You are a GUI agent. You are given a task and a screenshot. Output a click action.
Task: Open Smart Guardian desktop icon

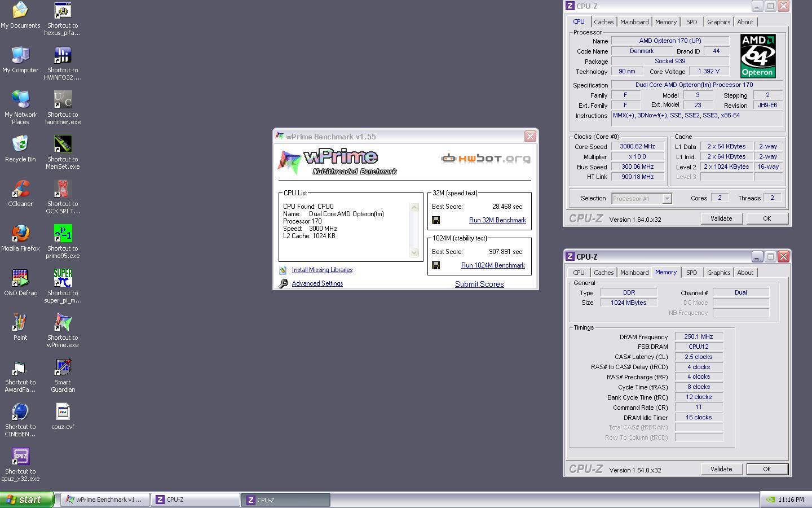(63, 376)
